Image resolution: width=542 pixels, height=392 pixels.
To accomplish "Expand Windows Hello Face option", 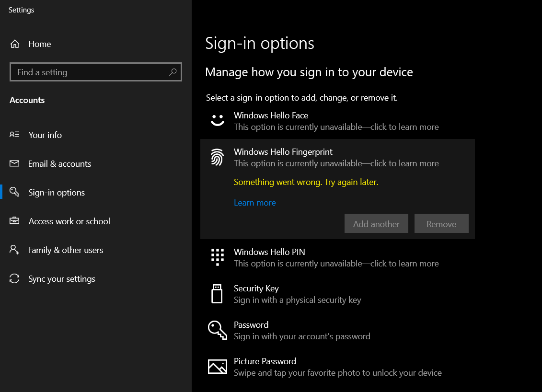I will 337,121.
